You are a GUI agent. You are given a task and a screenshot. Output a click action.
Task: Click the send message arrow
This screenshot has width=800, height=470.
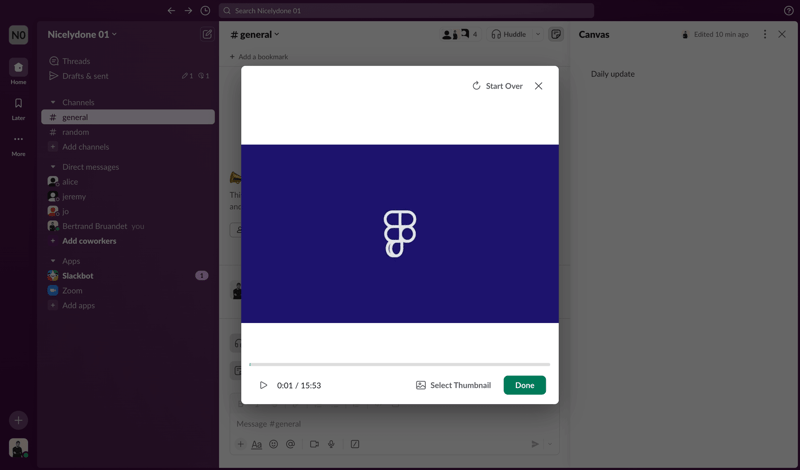pos(535,444)
